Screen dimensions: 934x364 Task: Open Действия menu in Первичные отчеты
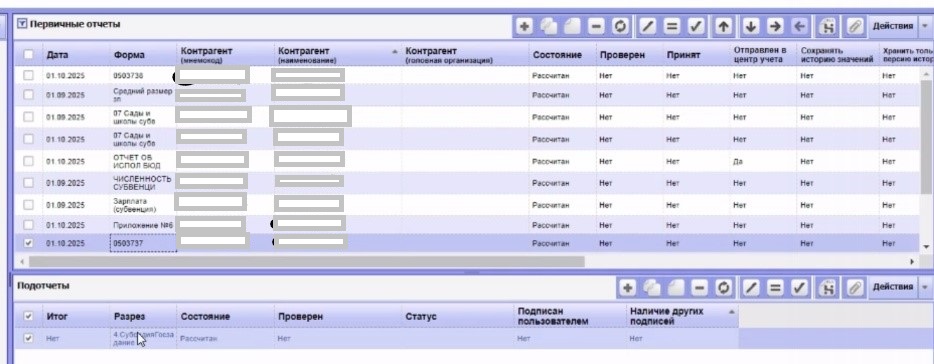coord(893,26)
